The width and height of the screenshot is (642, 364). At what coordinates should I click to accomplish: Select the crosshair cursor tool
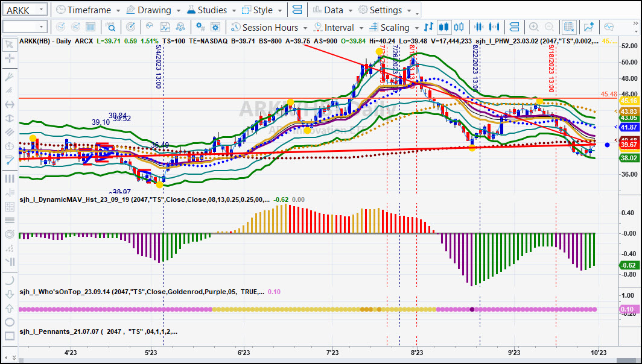(9, 58)
